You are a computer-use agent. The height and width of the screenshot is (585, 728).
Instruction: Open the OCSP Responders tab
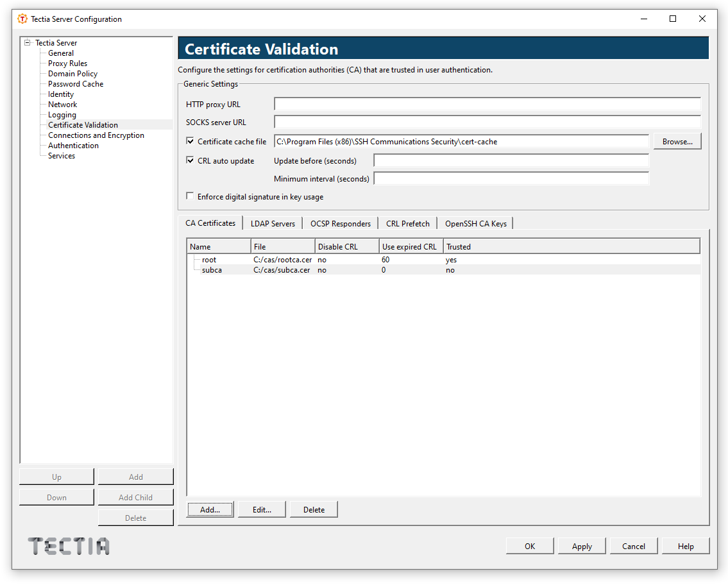[x=341, y=223]
